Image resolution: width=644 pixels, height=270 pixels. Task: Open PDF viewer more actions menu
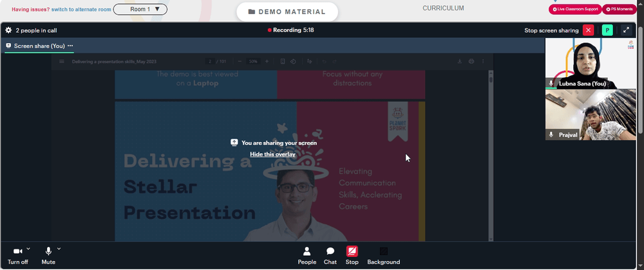[x=483, y=62]
